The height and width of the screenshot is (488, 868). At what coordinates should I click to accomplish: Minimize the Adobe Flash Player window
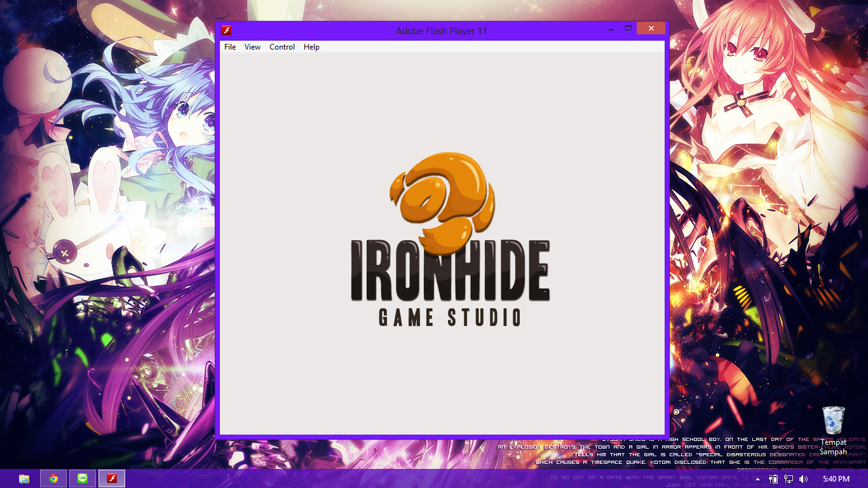point(611,29)
